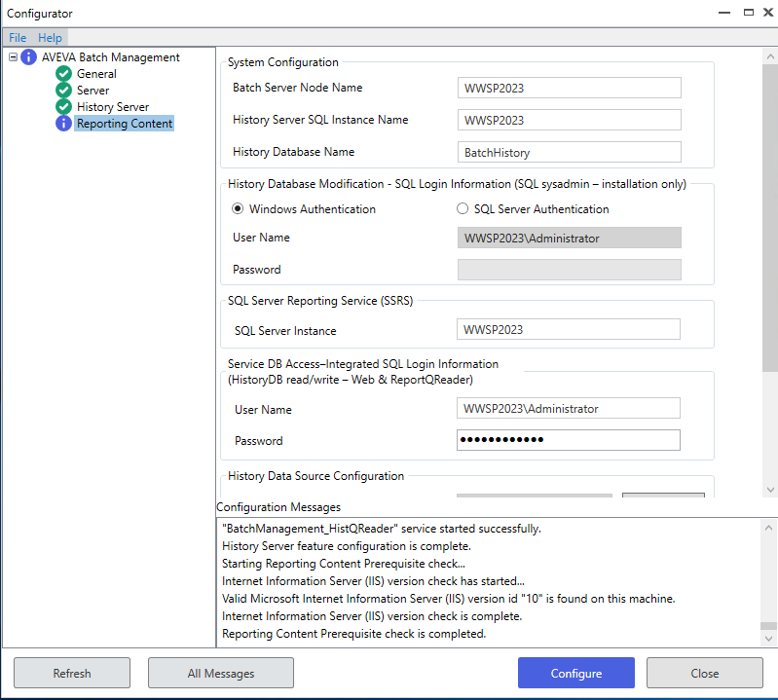Viewport: 778px width, 700px height.
Task: Click the settings panel scroll down arrow
Action: point(770,490)
